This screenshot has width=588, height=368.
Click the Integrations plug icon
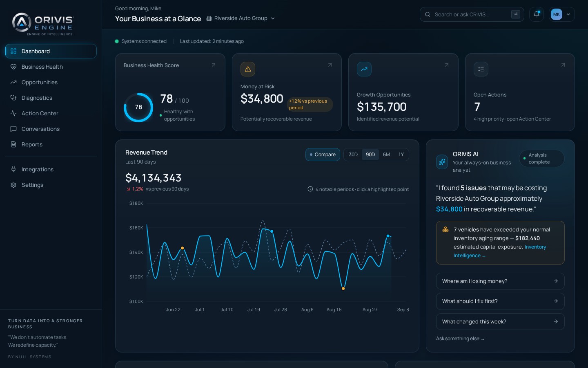click(x=13, y=169)
